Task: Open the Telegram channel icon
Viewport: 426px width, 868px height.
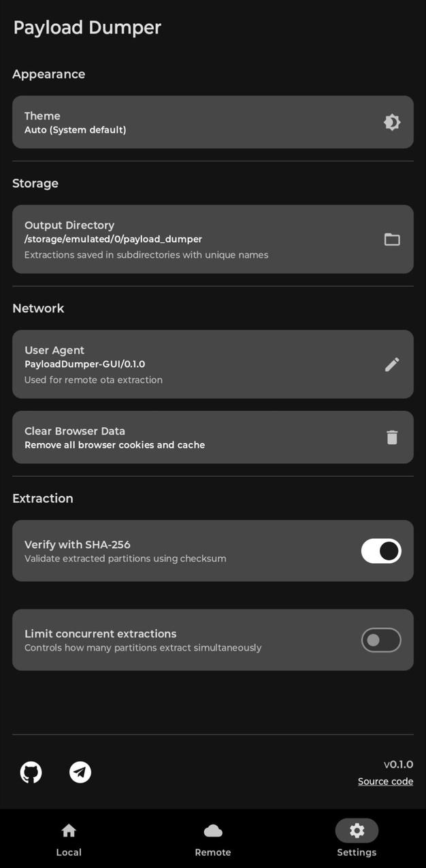Action: (80, 772)
